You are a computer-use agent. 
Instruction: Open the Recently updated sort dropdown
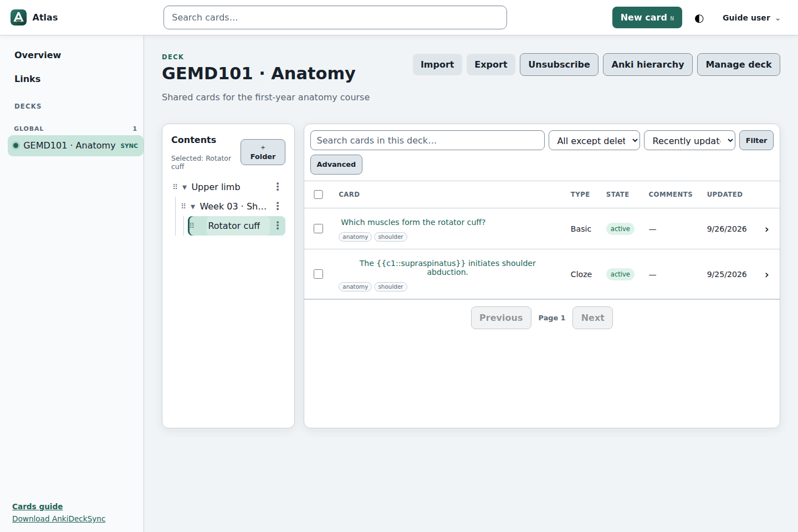pos(689,141)
